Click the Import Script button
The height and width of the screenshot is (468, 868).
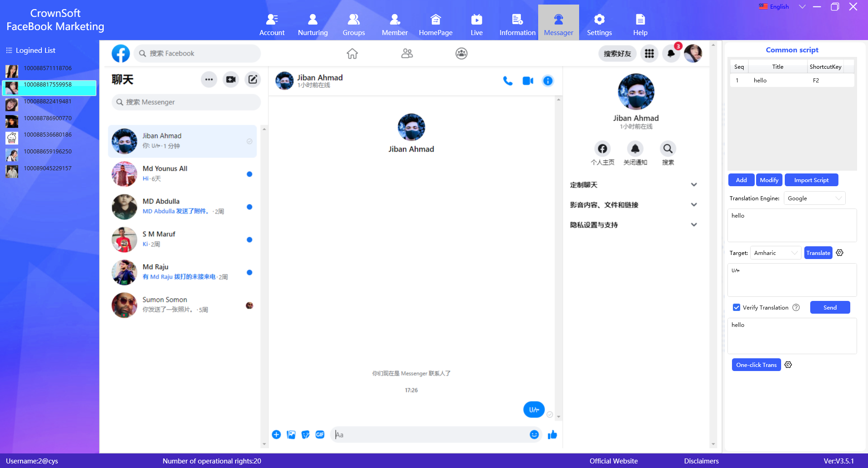click(x=811, y=180)
